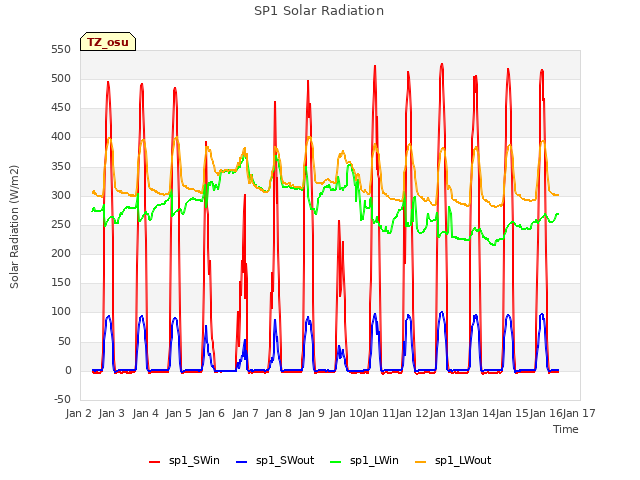
Task: Click the Jan 17 x-axis tick label
Action: (579, 413)
